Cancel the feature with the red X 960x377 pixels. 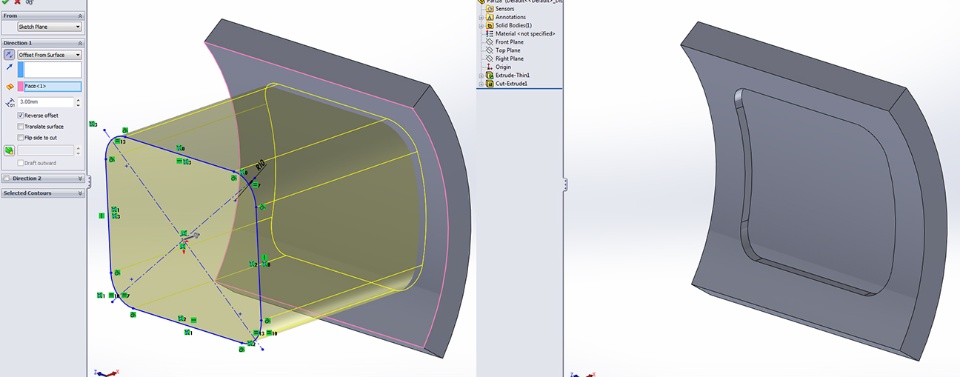(17, 2)
